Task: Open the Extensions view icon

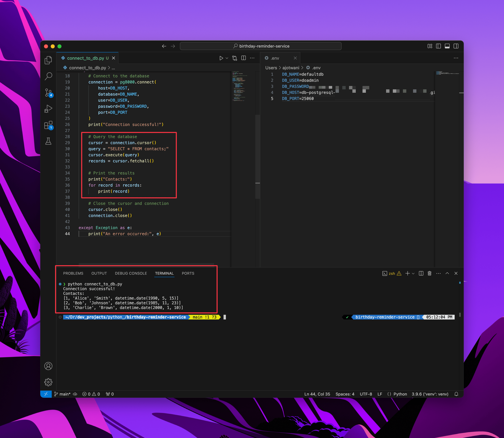Action: (48, 125)
